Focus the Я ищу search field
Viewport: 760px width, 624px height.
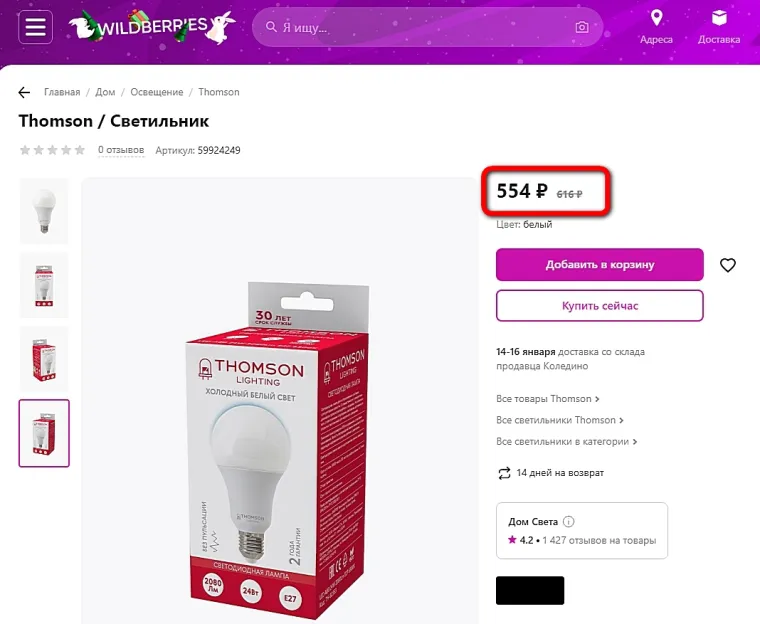[x=420, y=27]
